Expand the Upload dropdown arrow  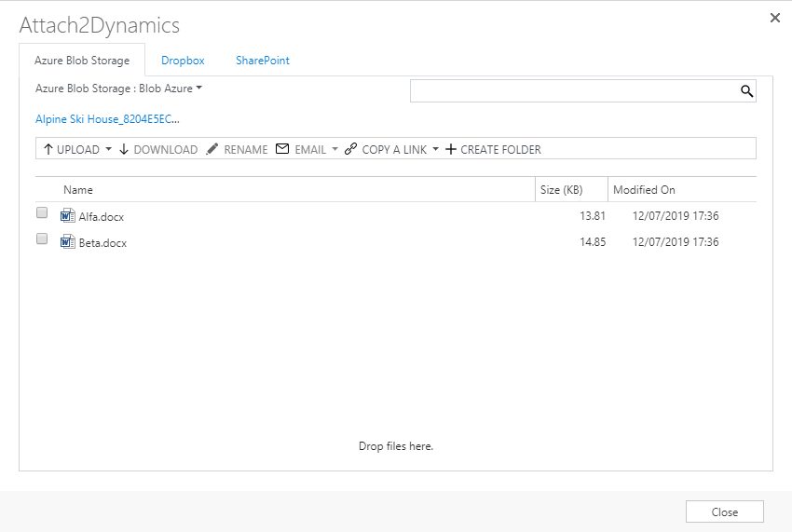click(x=109, y=149)
